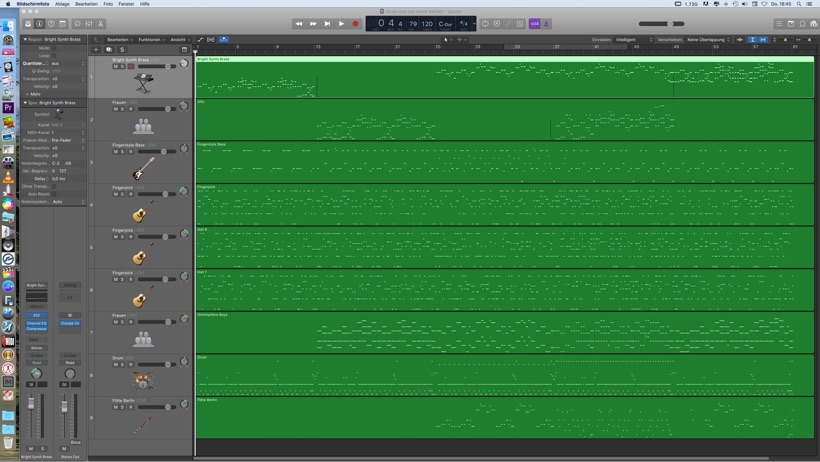Screen dimensions: 820x462
Task: Open the Channel EQ plugin slot
Action: click(36, 323)
